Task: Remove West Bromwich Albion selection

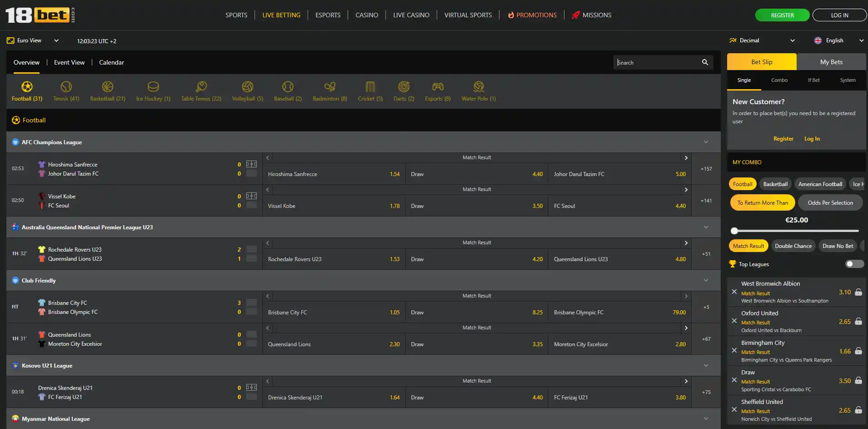Action: [734, 292]
